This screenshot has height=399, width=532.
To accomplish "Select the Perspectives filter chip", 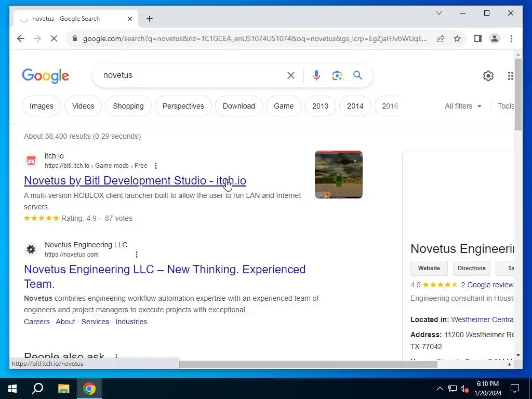I will (183, 106).
